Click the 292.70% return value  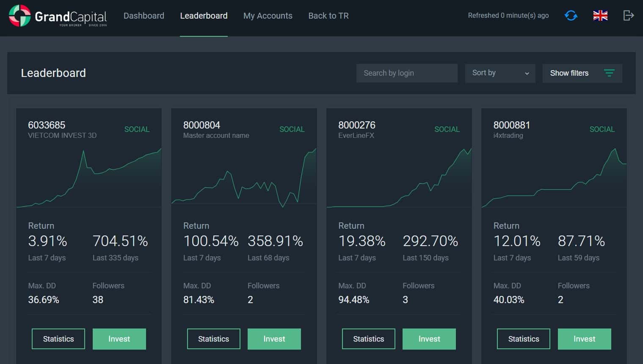point(431,241)
